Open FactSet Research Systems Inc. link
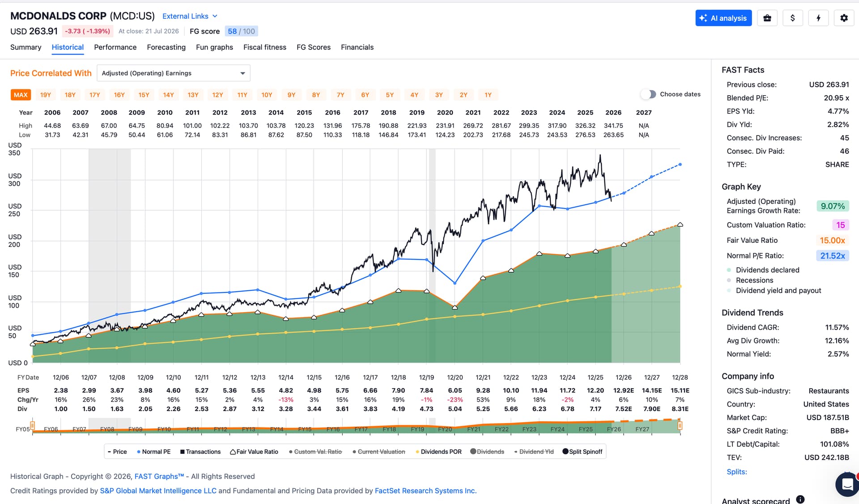This screenshot has width=859, height=504. coord(425,491)
